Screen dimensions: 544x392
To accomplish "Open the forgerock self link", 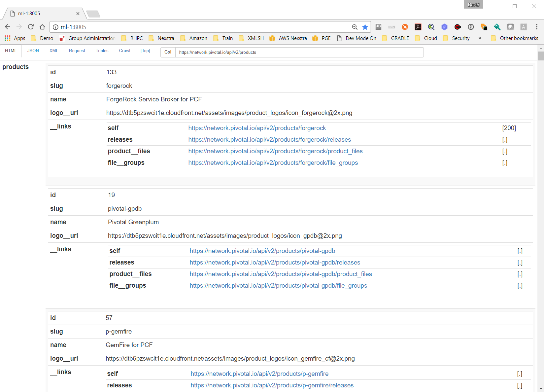I will 257,128.
